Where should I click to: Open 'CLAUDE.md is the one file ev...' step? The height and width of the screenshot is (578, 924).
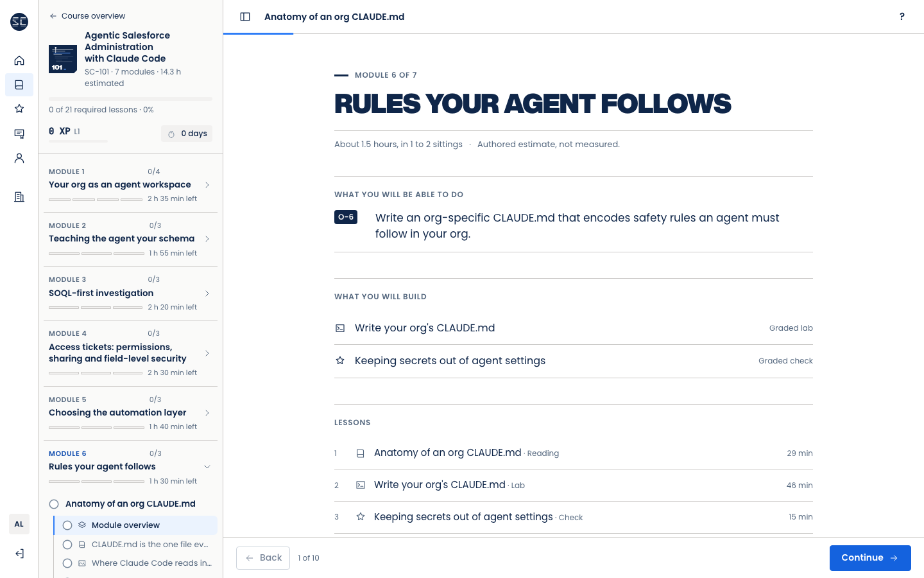(x=136, y=545)
